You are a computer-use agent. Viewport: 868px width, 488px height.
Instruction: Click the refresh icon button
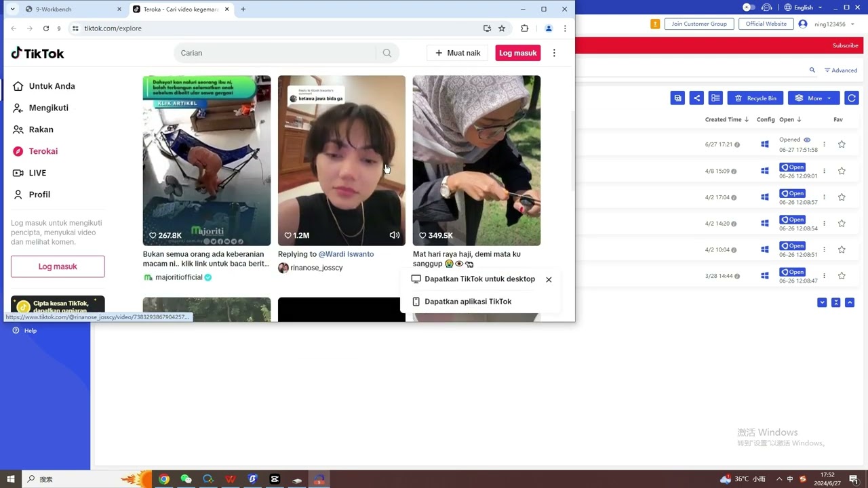pyautogui.click(x=852, y=98)
